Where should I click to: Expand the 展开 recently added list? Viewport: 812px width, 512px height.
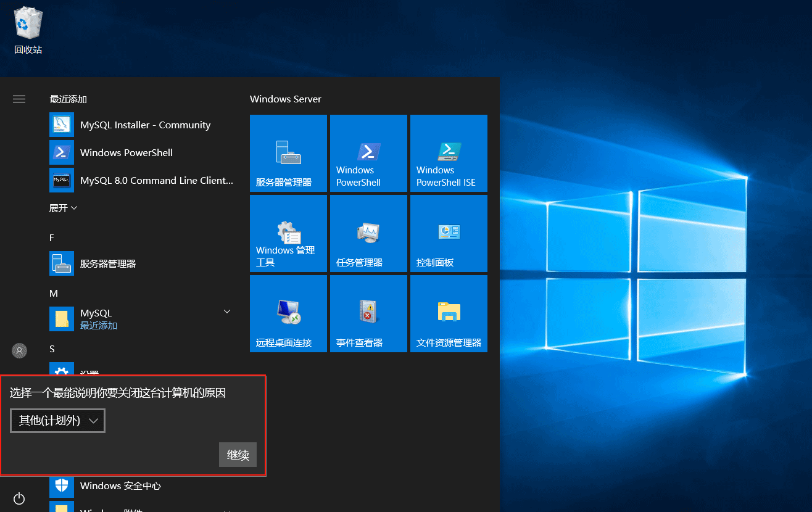[x=63, y=208]
